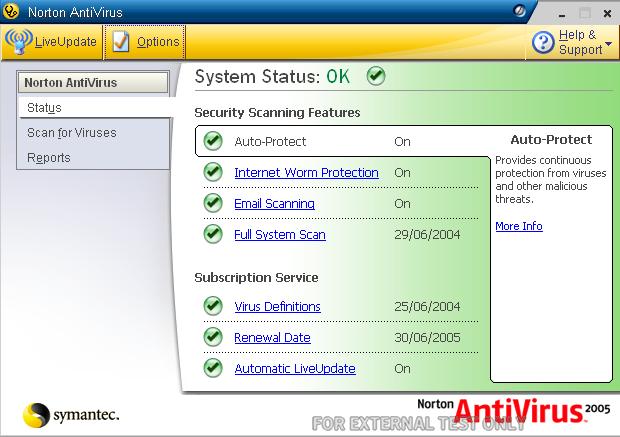620x437 pixels.
Task: Open the Internet Worm Protection link
Action: (x=306, y=173)
